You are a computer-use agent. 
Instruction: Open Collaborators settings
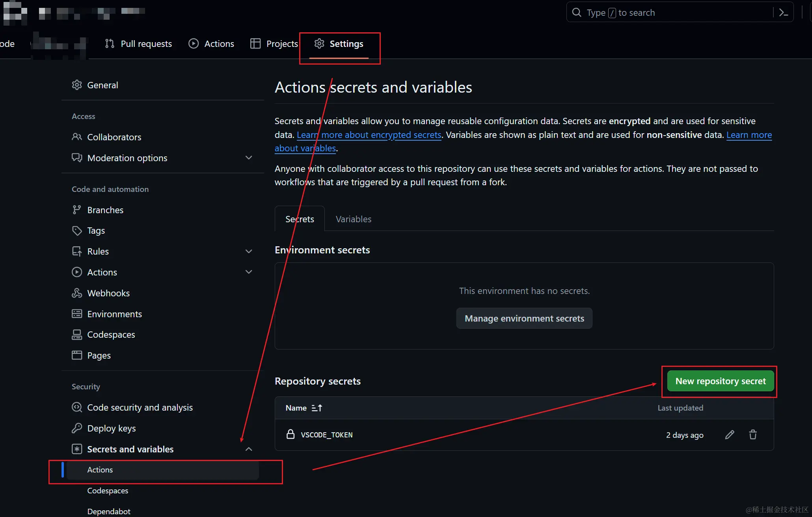click(114, 137)
